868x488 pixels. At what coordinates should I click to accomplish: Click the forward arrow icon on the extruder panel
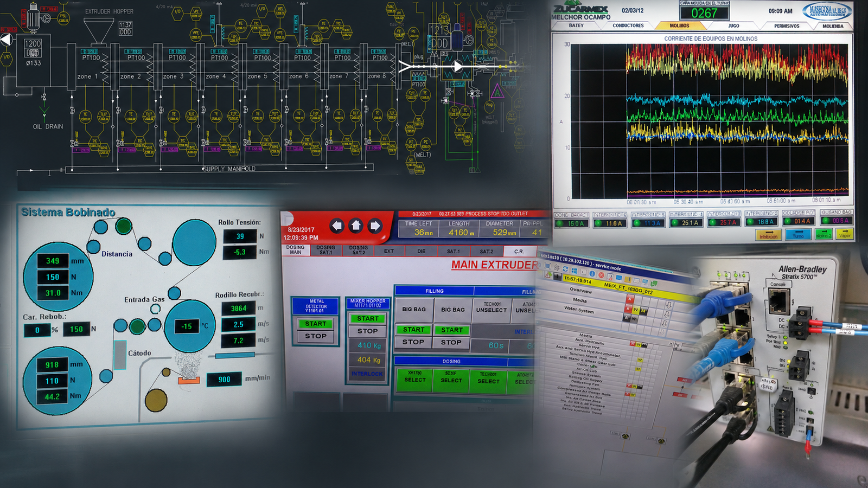tap(375, 226)
